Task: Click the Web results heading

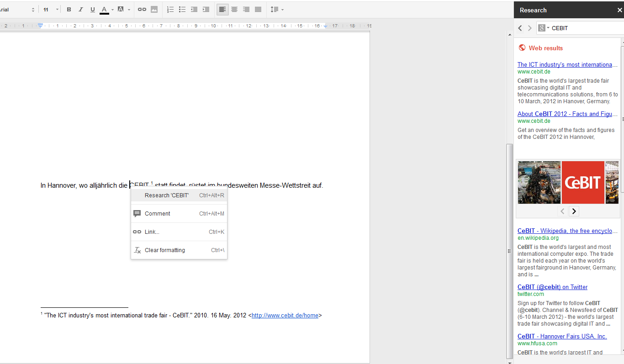Action: pyautogui.click(x=546, y=48)
